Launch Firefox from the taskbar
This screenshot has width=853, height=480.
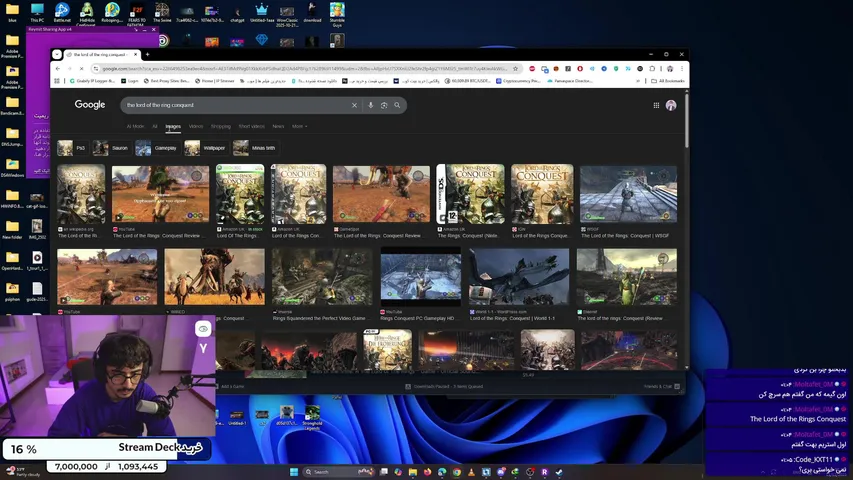tap(428, 472)
